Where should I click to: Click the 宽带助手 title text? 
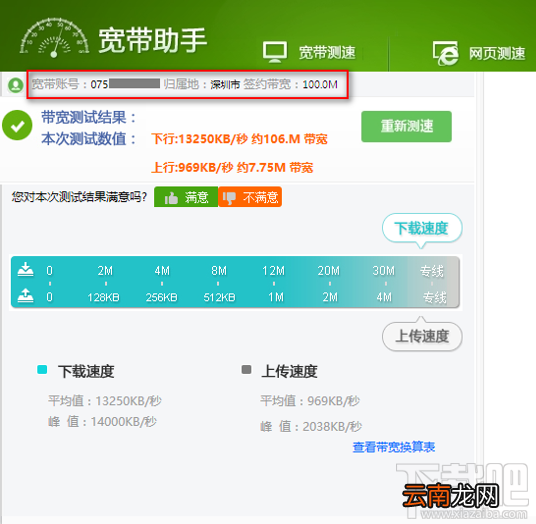tap(153, 41)
